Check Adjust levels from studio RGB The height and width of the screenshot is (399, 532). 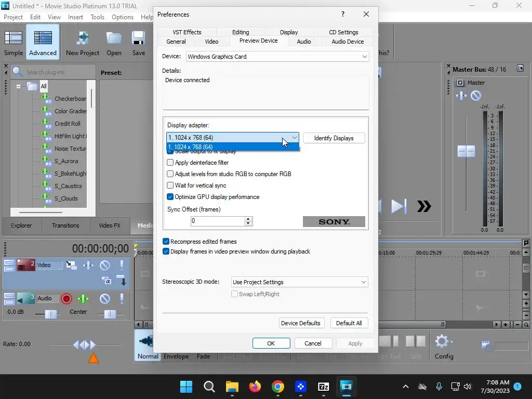point(170,174)
